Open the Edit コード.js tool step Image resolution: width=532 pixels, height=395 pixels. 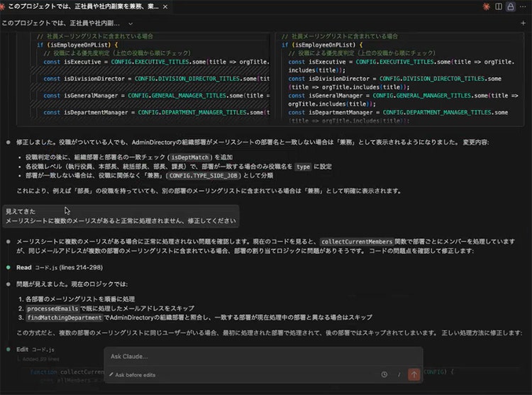35,350
